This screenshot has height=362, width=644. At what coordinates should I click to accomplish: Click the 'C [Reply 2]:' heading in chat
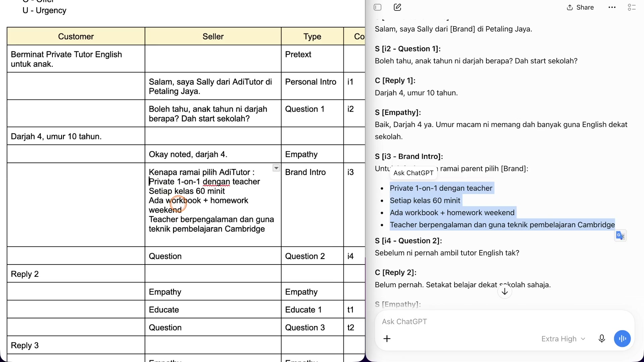(395, 273)
